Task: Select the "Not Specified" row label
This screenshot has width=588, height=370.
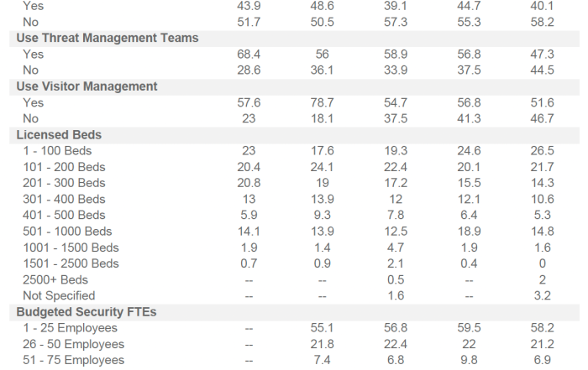Action: (x=59, y=295)
